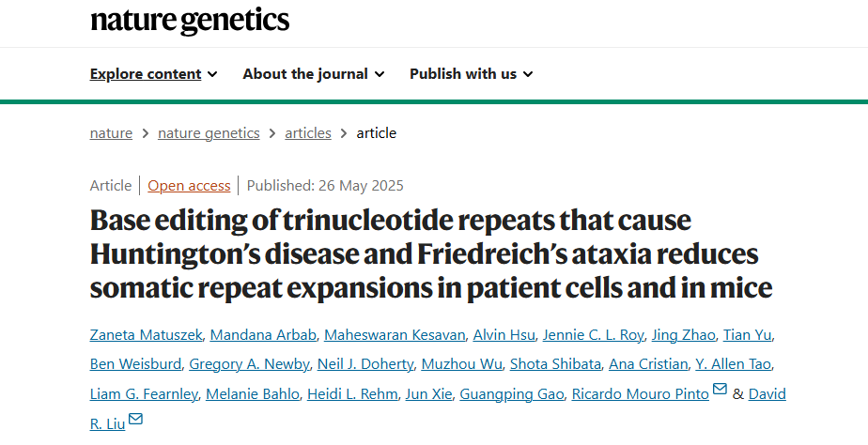Open the articles breadcrumb link
Screen dimensions: 868x445
point(308,132)
